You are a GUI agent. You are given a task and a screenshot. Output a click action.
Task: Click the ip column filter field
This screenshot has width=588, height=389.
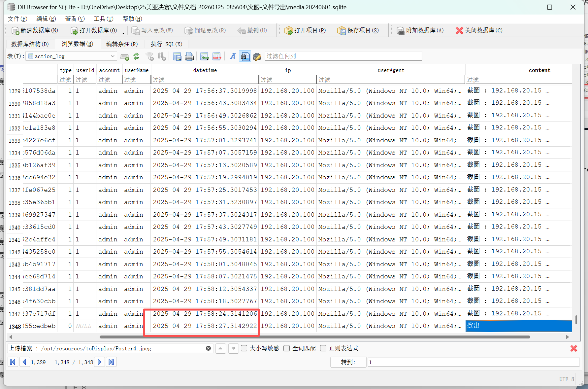point(288,80)
